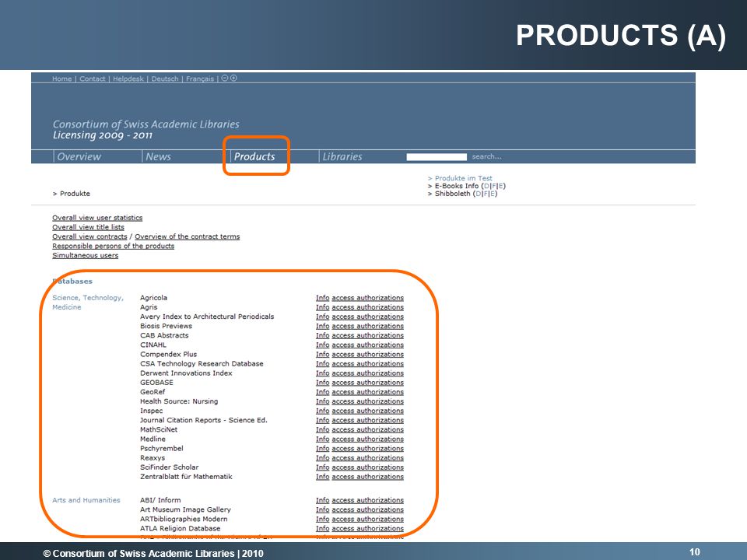
Task: Click Consortium of Swiss Academic Libraries title
Action: (146, 124)
